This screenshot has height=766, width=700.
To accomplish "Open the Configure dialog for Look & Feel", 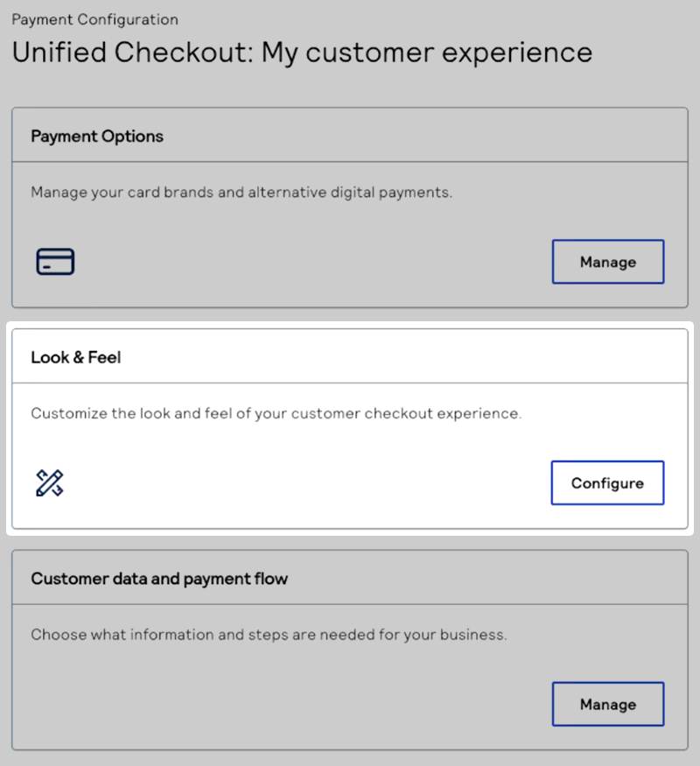I will pos(607,482).
